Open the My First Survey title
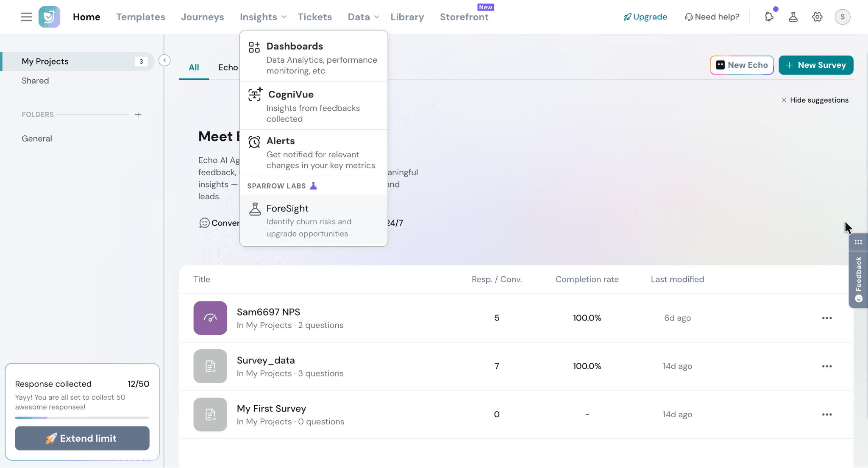The width and height of the screenshot is (868, 468). (x=271, y=409)
